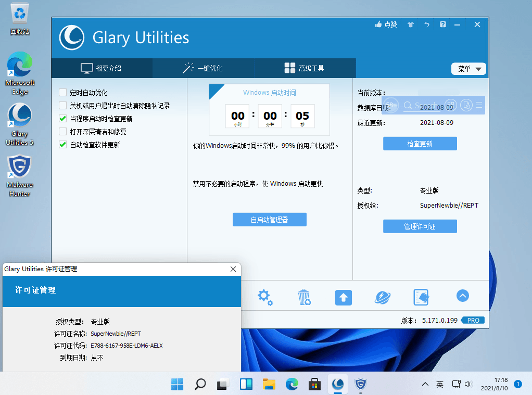Open Glary Utilities 5 desktop shortcut
This screenshot has height=395, width=532.
click(20, 124)
